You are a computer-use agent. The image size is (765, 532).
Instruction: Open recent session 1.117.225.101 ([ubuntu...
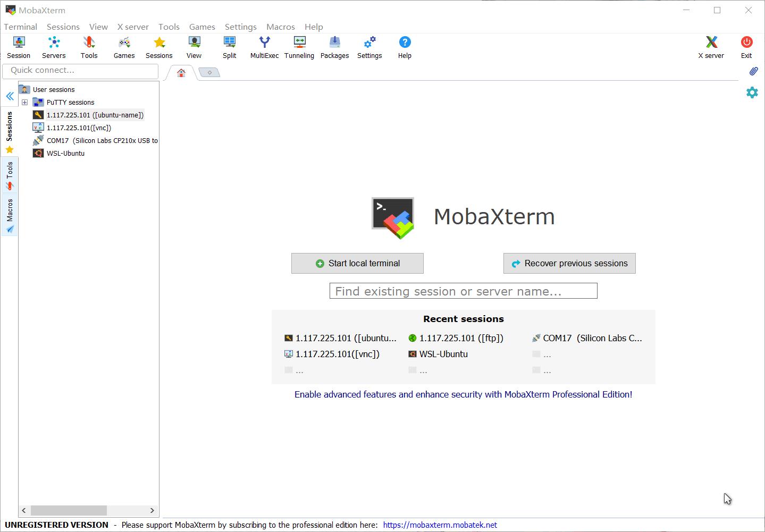341,338
